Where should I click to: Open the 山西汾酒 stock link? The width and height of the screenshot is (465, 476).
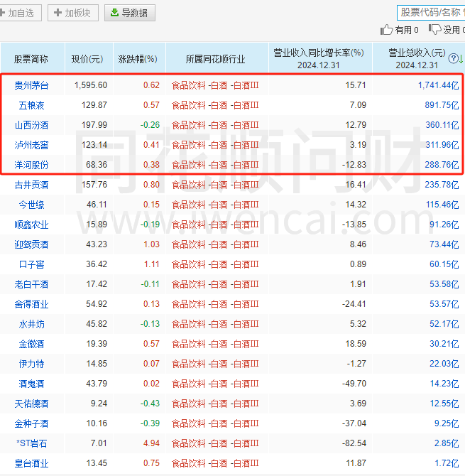coord(31,125)
